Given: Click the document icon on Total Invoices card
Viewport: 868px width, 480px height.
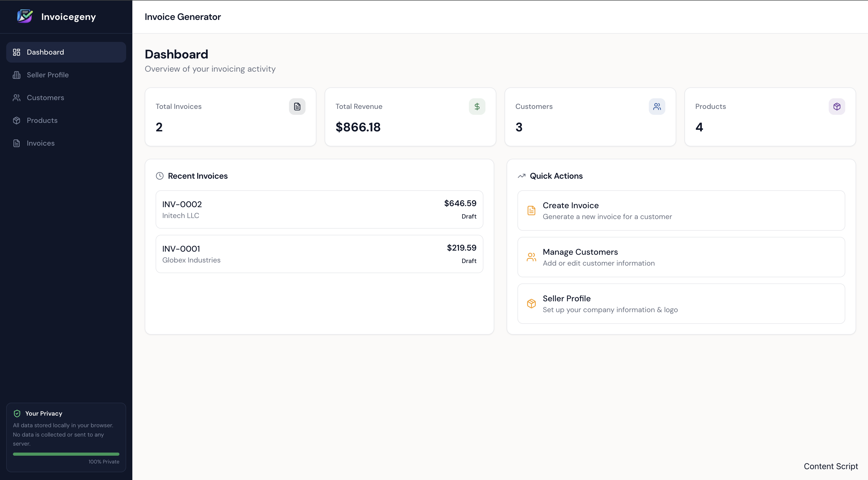Looking at the screenshot, I should pyautogui.click(x=297, y=107).
